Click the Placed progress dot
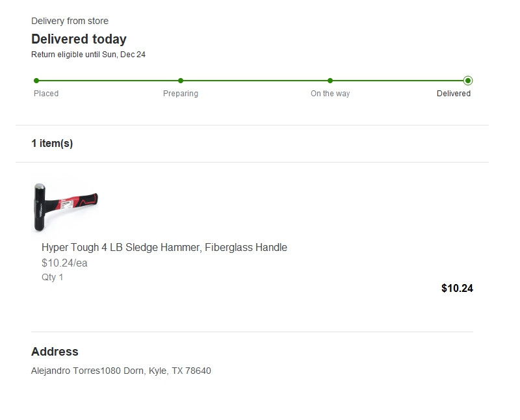 pos(36,81)
